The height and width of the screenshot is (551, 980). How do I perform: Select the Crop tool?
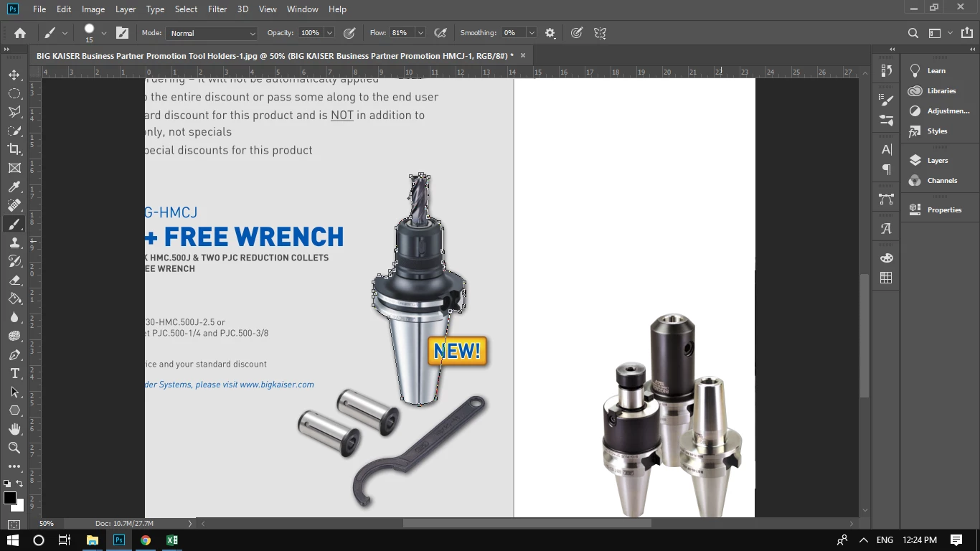tap(14, 149)
